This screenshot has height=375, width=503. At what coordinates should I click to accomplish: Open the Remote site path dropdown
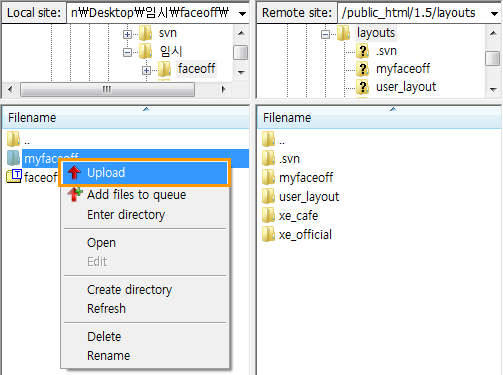point(494,14)
